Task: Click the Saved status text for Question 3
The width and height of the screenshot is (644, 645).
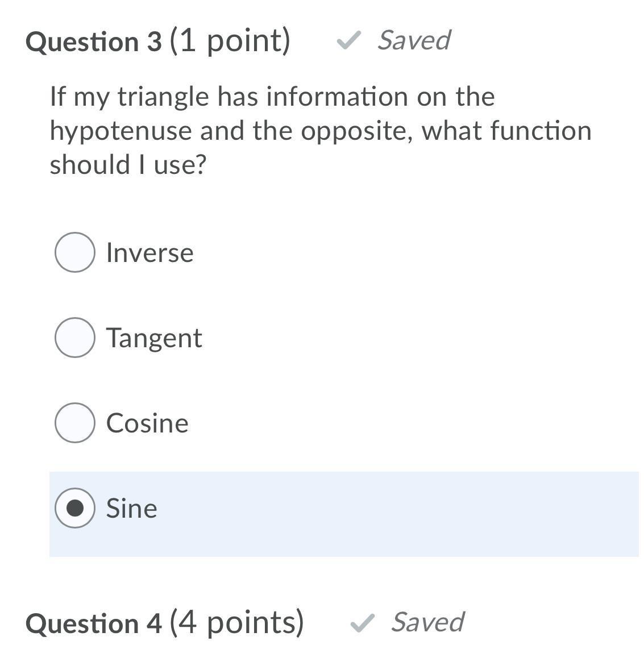Action: click(414, 40)
